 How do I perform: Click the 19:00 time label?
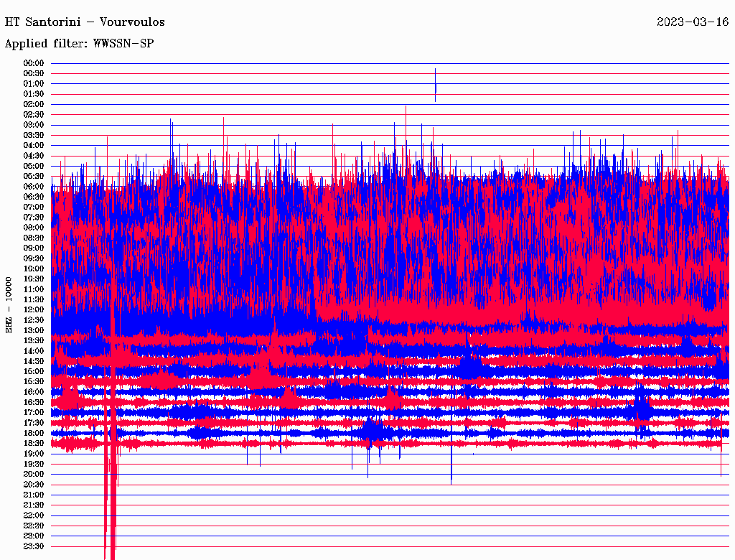(34, 454)
